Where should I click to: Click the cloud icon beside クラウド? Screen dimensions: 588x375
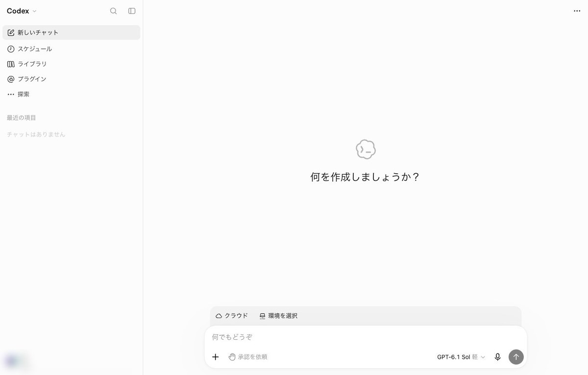[219, 316]
